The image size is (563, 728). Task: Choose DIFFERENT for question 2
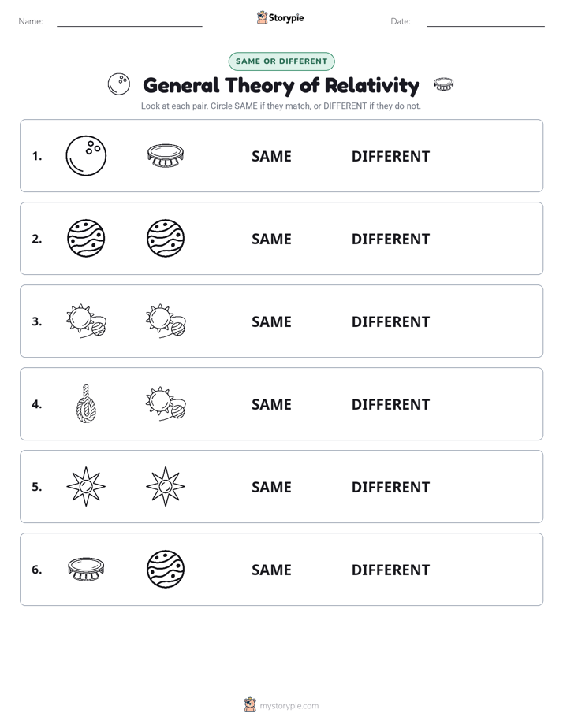(x=390, y=239)
